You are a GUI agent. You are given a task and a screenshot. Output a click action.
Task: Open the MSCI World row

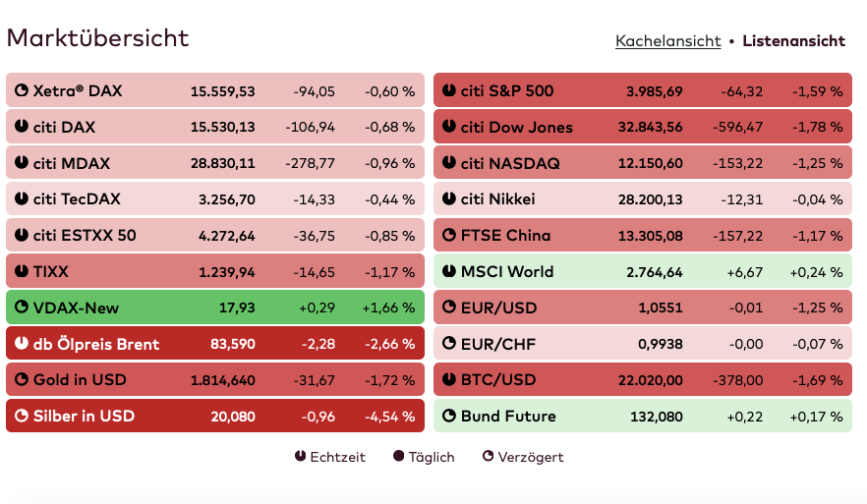coord(642,272)
